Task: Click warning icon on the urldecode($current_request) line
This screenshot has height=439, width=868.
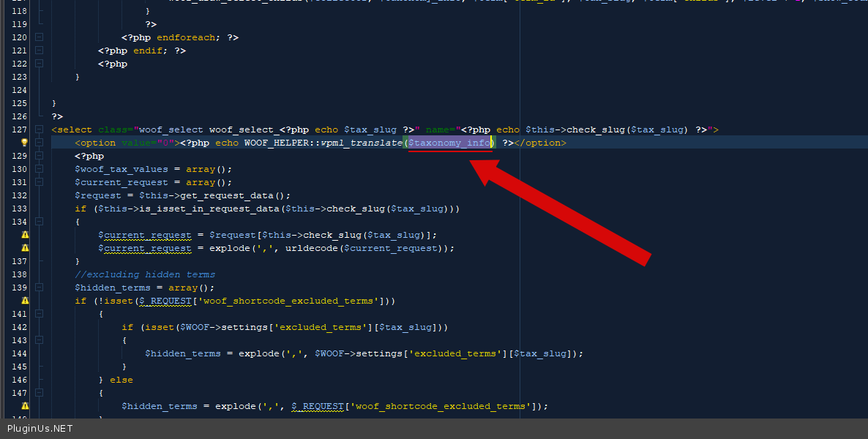Action: click(x=25, y=248)
